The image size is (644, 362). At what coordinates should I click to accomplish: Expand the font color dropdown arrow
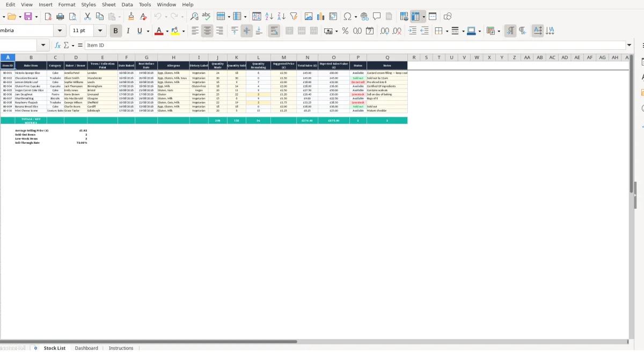pos(167,31)
